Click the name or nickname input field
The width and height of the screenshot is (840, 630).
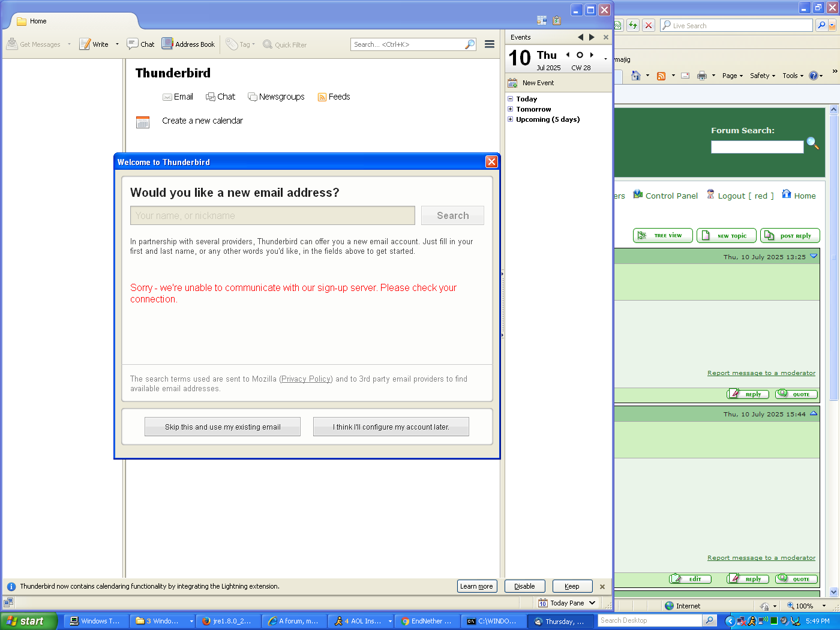tap(272, 216)
